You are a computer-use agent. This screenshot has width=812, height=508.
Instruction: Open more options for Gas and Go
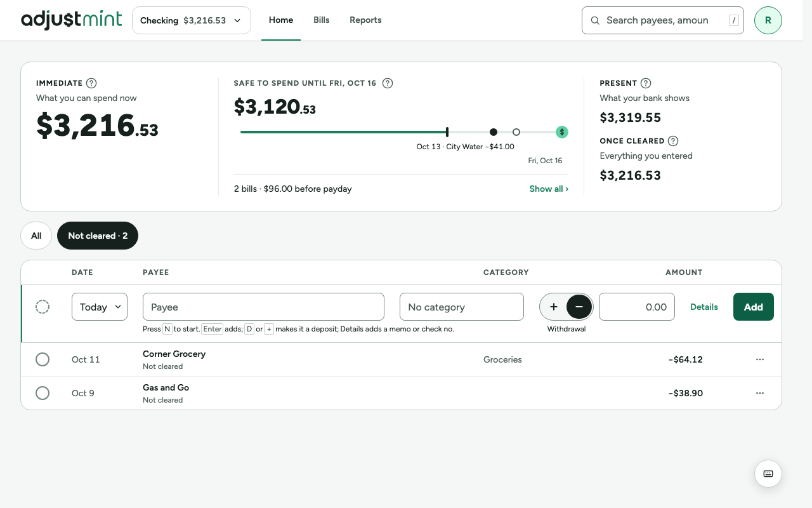point(760,393)
